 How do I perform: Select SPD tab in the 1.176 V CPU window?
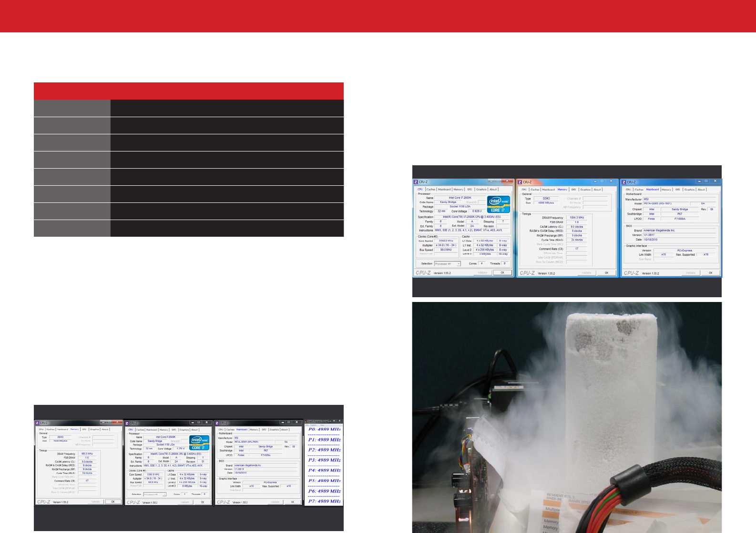pos(174,430)
